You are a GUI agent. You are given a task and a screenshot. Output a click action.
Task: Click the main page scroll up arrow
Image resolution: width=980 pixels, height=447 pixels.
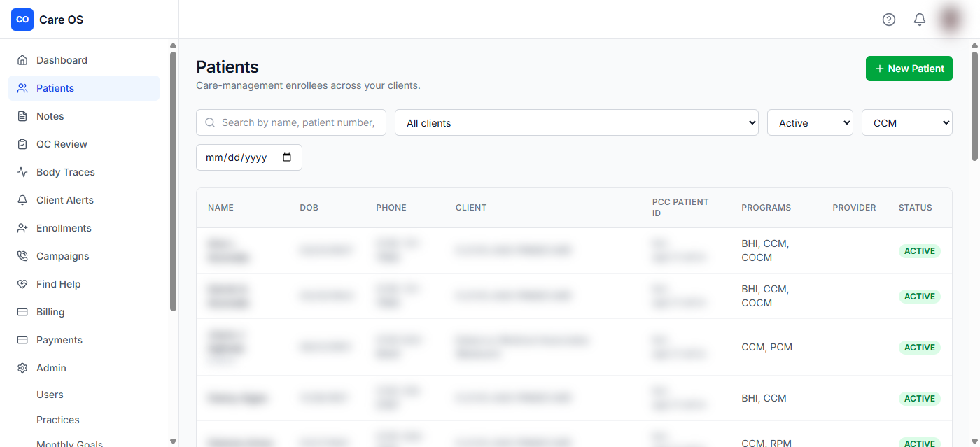(974, 45)
